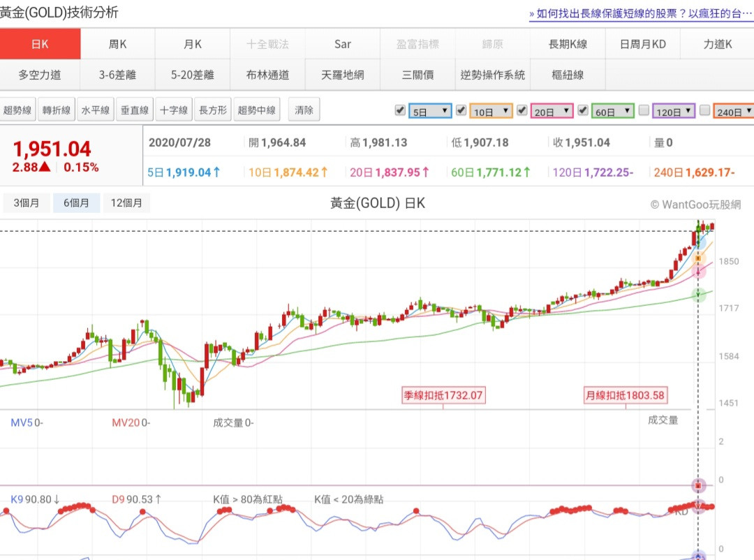Toggle the 20日 moving average checkbox

tap(522, 110)
